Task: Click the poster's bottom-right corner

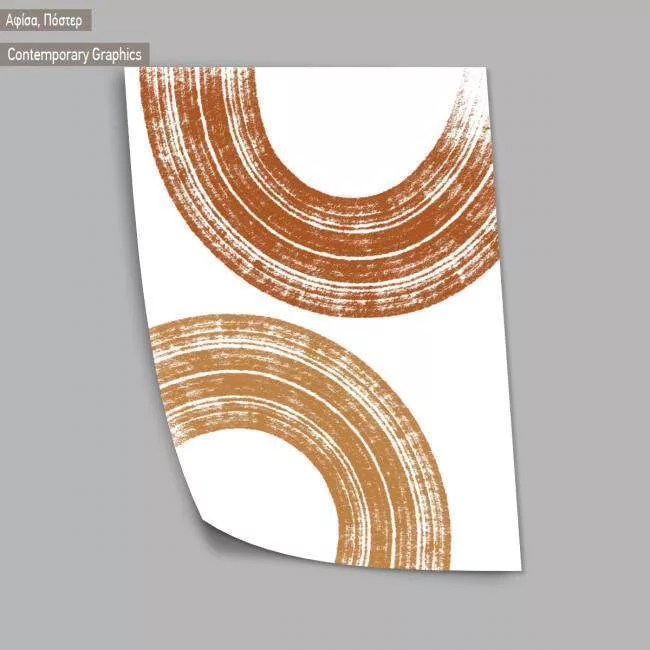Action: click(x=518, y=568)
